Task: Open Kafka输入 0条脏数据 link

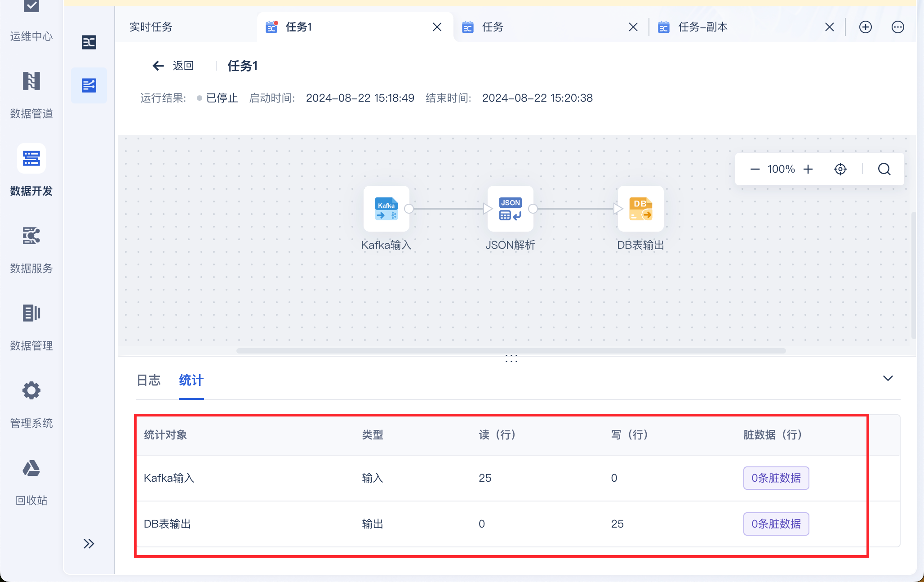Action: [x=776, y=478]
